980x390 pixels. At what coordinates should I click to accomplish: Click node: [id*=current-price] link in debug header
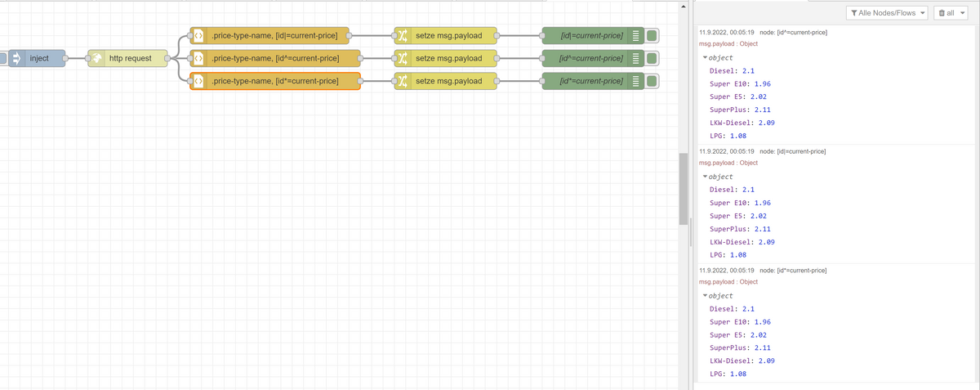(792, 270)
